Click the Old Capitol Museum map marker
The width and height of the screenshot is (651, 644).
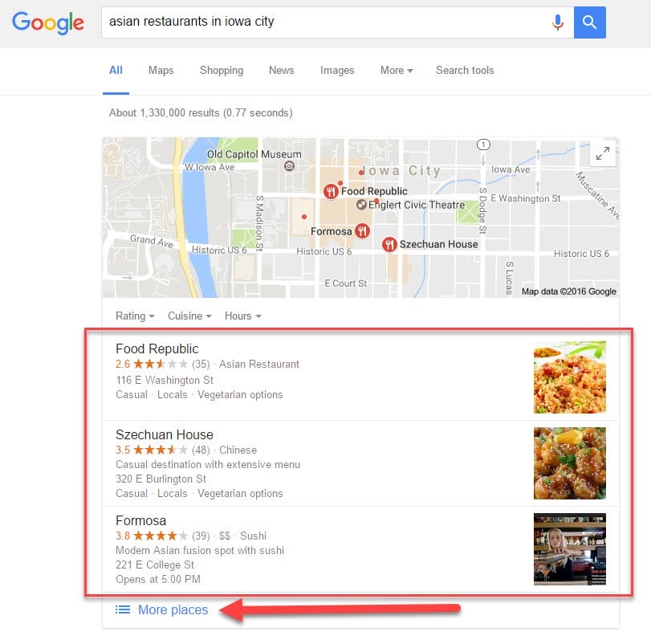pos(290,166)
